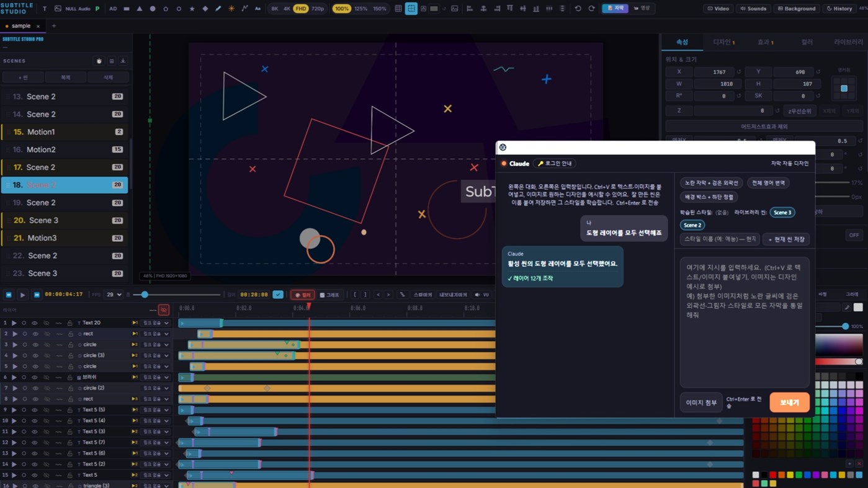Click the download icon in Scenes header
This screenshot has height=488, width=868.
[123, 61]
